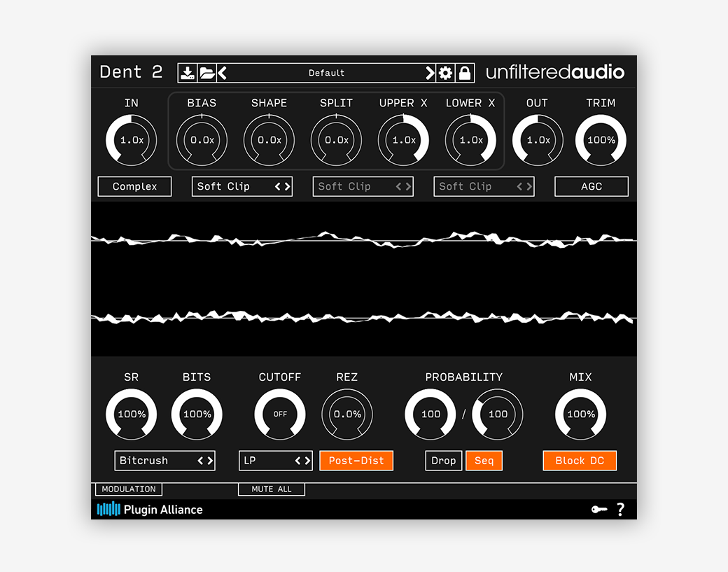The height and width of the screenshot is (572, 728).
Task: Disable the Seq probability toggle
Action: pos(484,461)
